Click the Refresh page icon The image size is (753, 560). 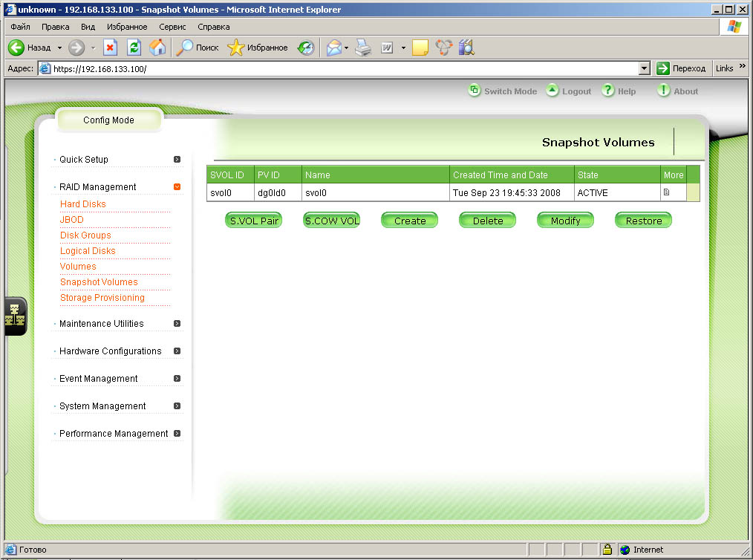click(134, 48)
